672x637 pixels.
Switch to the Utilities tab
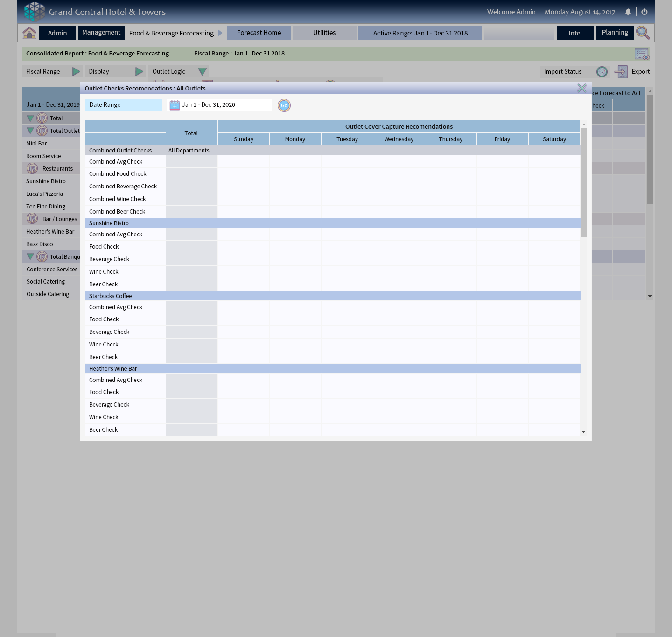point(324,33)
